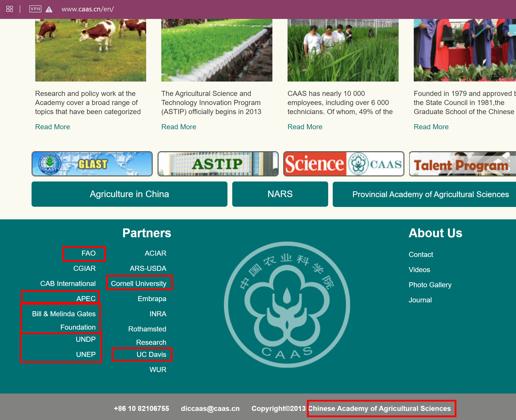
Task: Click Read More under Founded in 1979
Action: click(431, 127)
